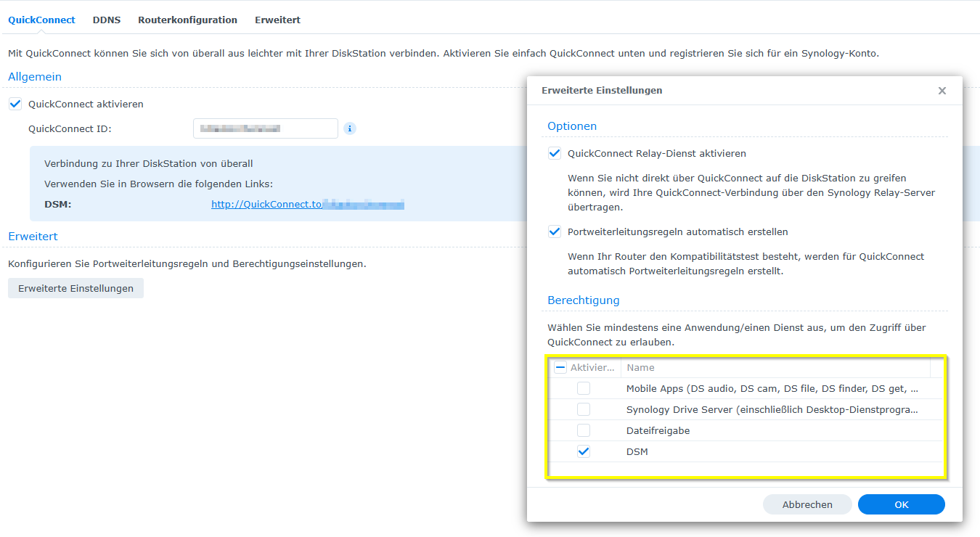Uncheck the DSM permission checkbox
The image size is (980, 537).
tap(583, 451)
